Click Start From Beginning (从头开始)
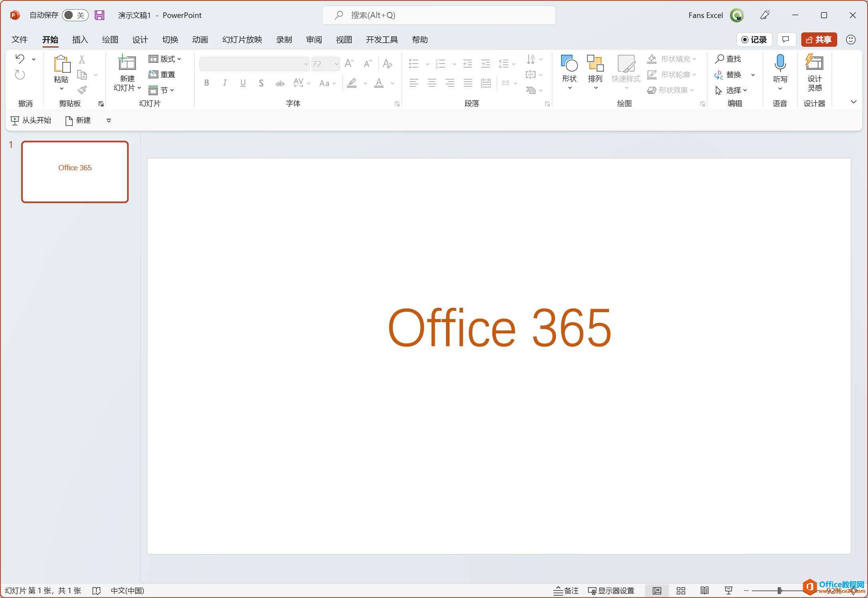868x598 pixels. pyautogui.click(x=31, y=120)
